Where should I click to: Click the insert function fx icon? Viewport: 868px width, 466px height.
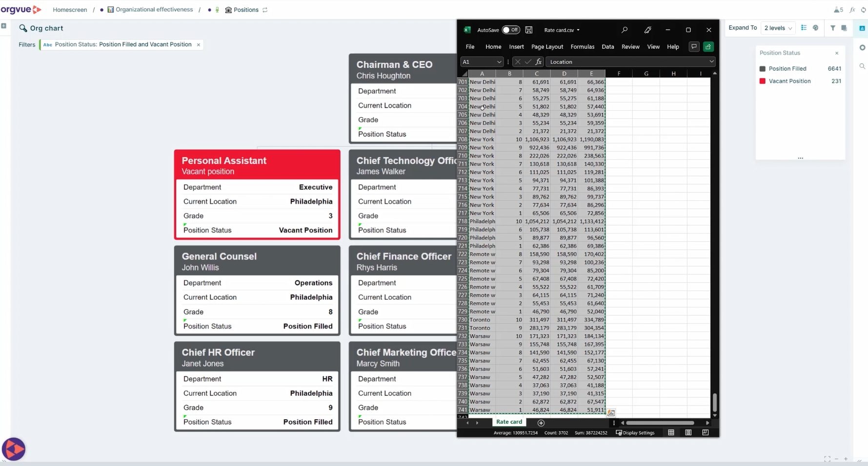tap(538, 62)
